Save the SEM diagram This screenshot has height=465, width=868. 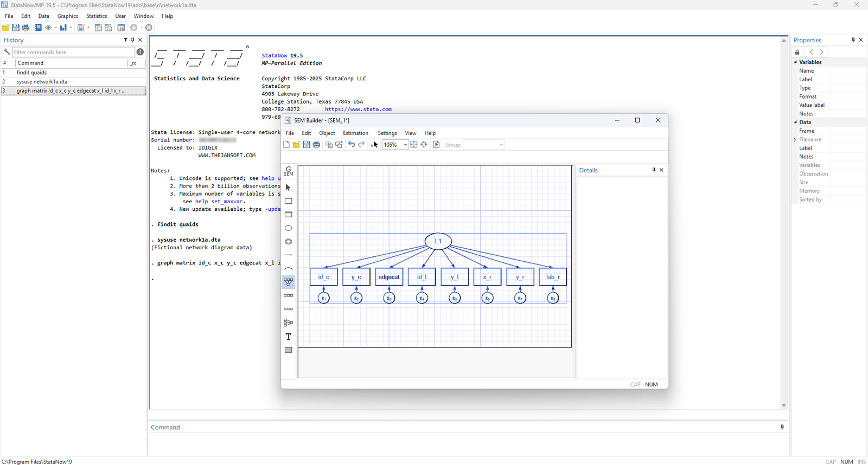(307, 145)
